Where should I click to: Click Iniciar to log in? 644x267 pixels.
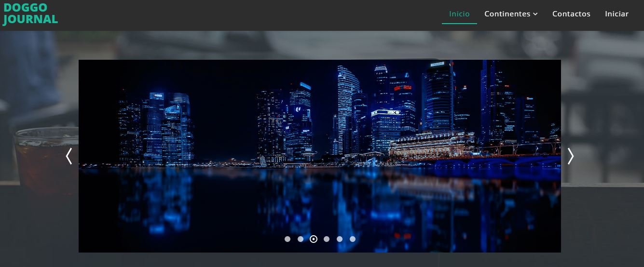pos(617,14)
